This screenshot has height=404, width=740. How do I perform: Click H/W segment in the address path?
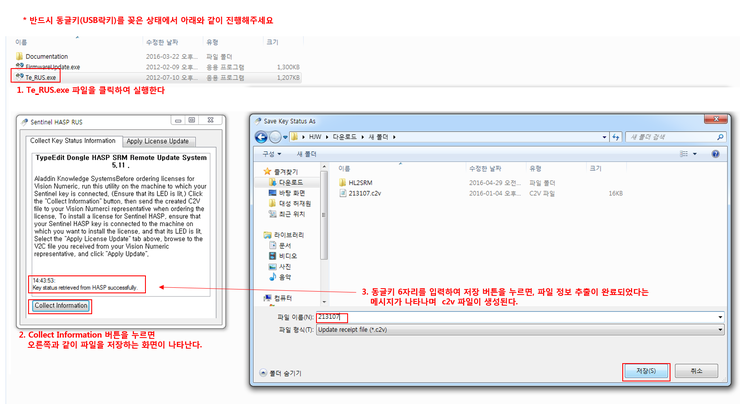[x=315, y=137]
